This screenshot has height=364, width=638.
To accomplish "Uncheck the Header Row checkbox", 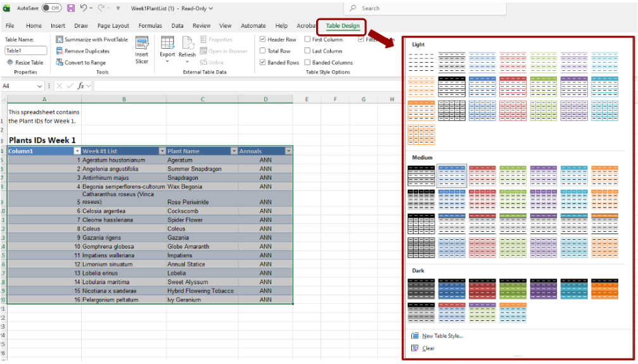I will [262, 39].
